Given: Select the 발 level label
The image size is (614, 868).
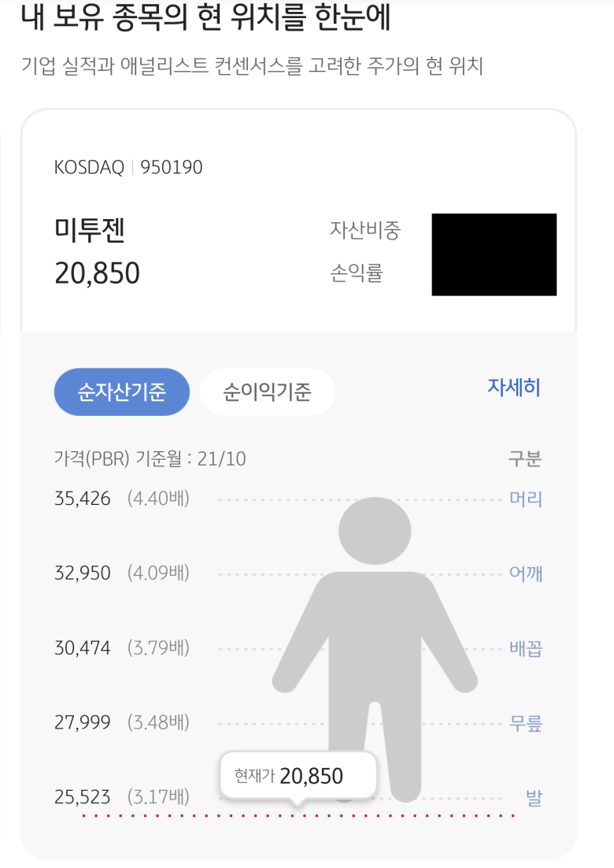Looking at the screenshot, I should [x=534, y=797].
